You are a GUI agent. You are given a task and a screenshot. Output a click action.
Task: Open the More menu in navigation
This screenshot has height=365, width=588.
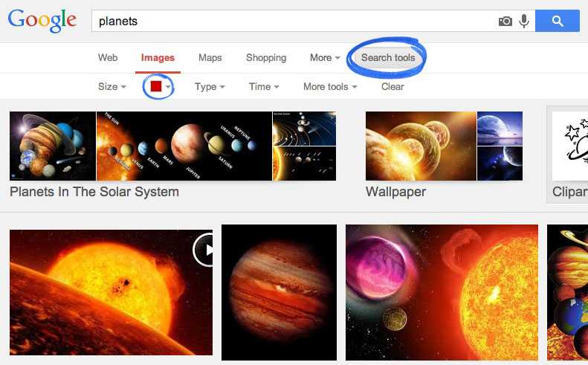click(x=325, y=58)
